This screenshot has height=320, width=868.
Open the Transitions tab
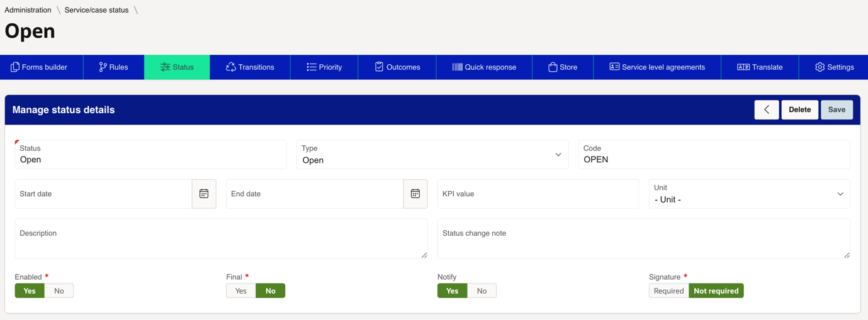[250, 67]
